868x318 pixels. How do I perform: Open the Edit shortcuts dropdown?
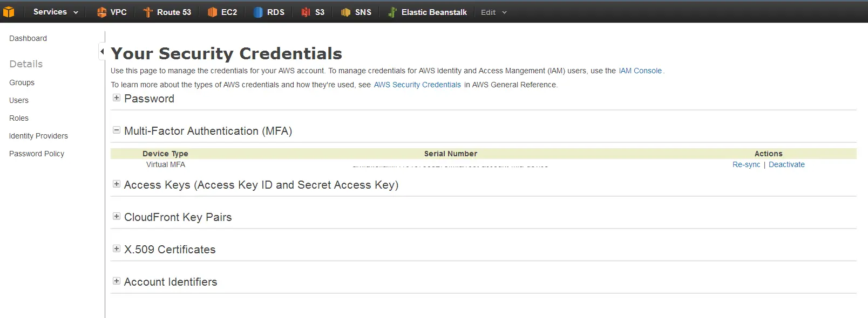(494, 12)
